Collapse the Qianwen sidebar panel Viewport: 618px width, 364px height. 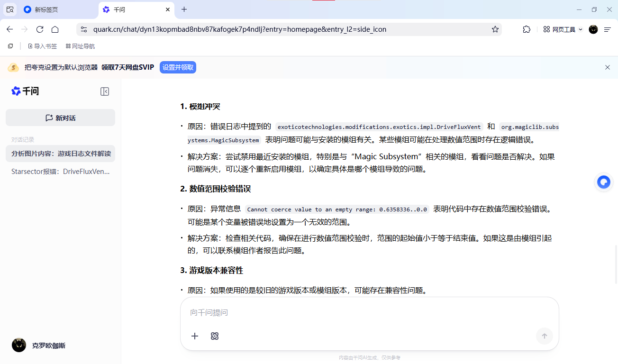[105, 91]
